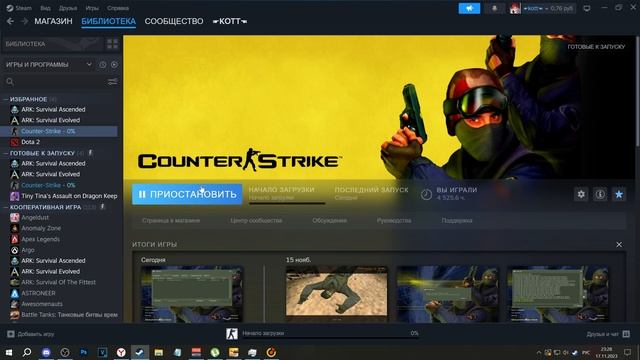The height and width of the screenshot is (360, 640).
Task: Open the ИГРЫ И ПРОГРАММЫ dropdown
Action: click(x=49, y=64)
